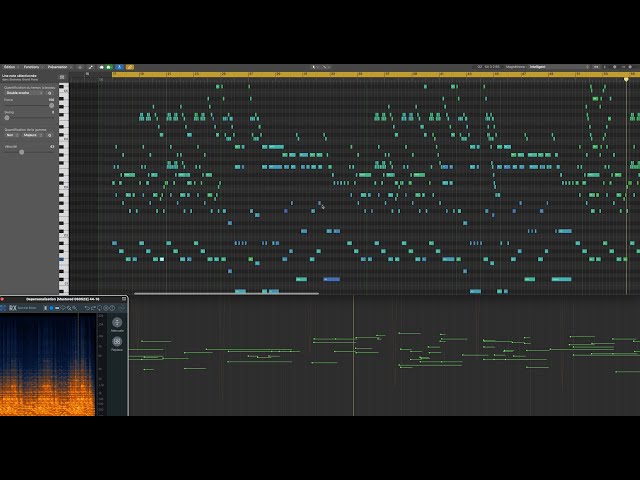
Task: Click the RX redo arrow
Action: [x=93, y=308]
